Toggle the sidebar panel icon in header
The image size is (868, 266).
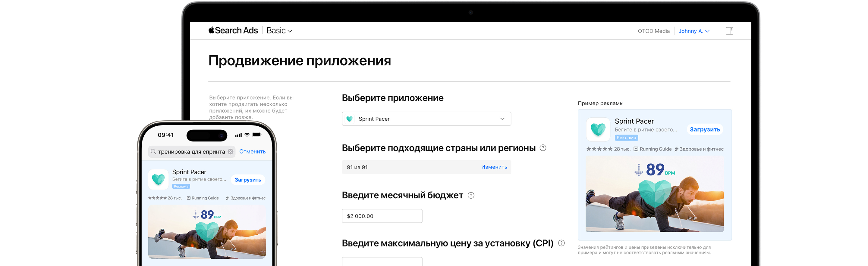[x=729, y=31]
